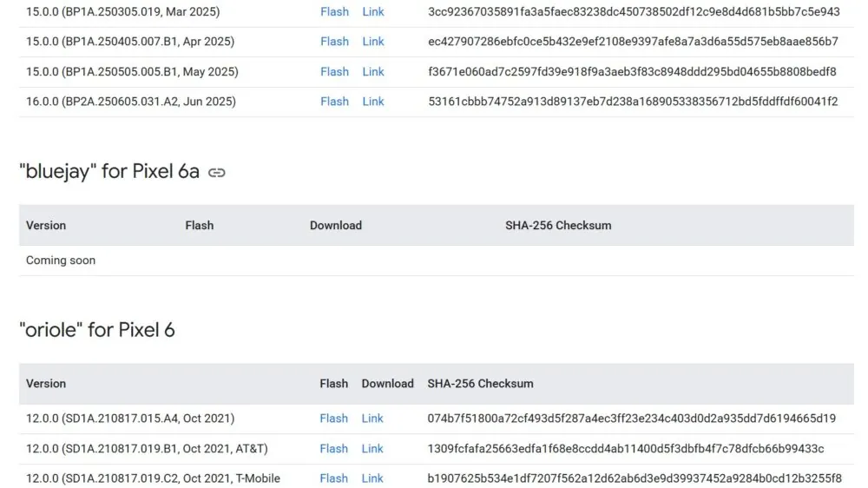868x488 pixels.
Task: Flash the BP1A.250505.005.B1 May 2025 build
Action: (x=334, y=71)
